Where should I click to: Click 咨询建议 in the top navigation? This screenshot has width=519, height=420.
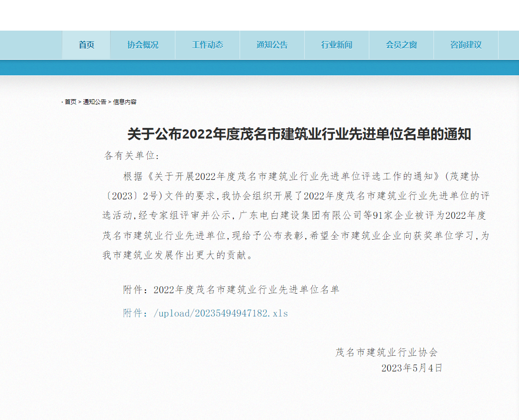coord(466,45)
